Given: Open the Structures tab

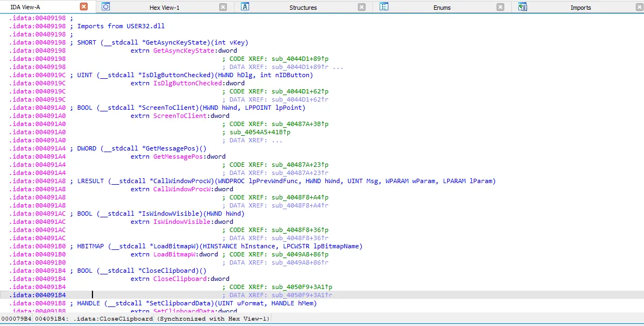Looking at the screenshot, I should tap(303, 8).
